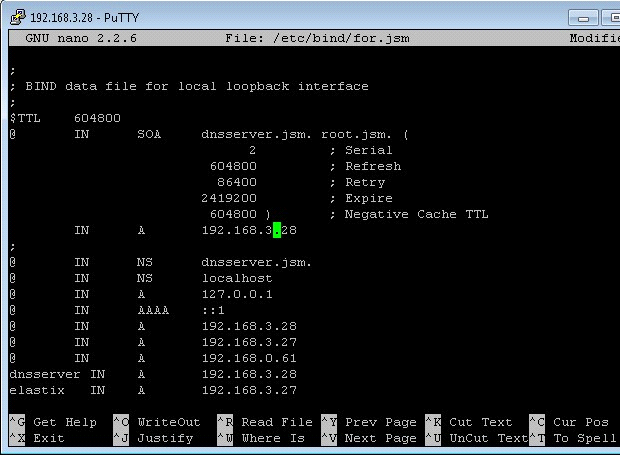Click 192.168.3.28 on the dnsserver line
The height and width of the screenshot is (455, 620).
tap(249, 374)
